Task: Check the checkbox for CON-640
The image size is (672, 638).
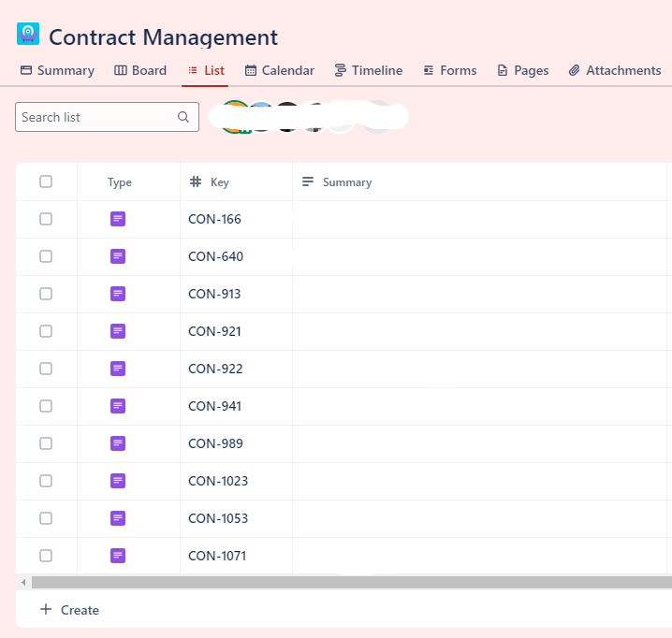Action: pyautogui.click(x=46, y=256)
